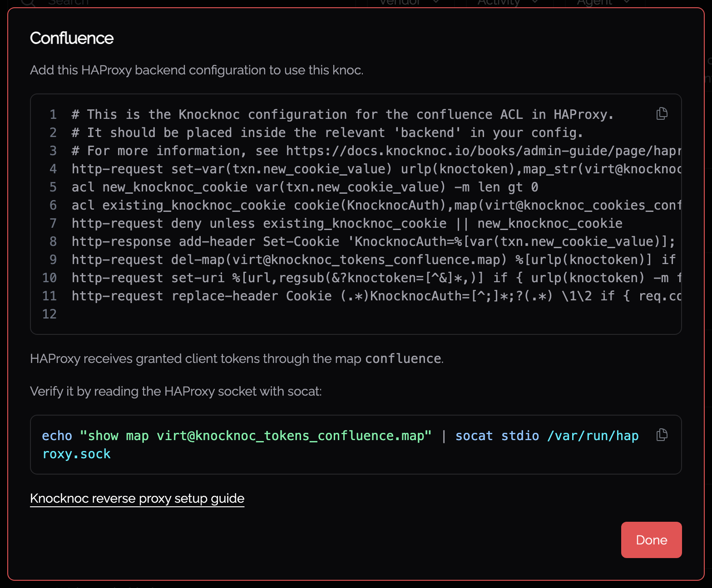The width and height of the screenshot is (712, 588).
Task: Select line 3 docs URL comment
Action: [x=376, y=151]
